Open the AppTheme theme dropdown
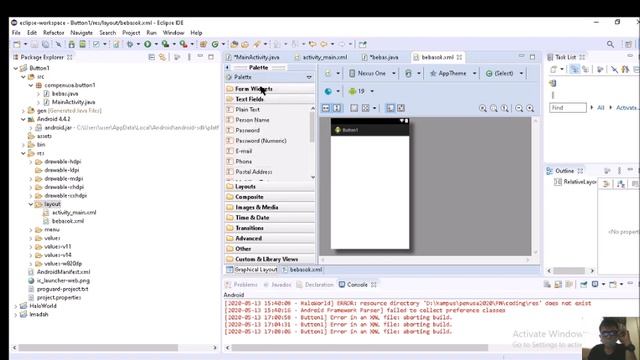 (474, 73)
